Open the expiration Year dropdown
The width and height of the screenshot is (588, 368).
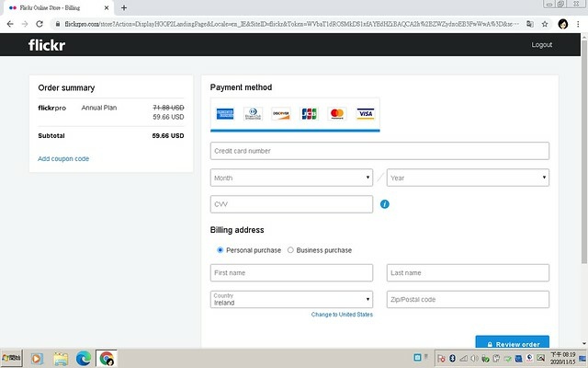(x=468, y=178)
